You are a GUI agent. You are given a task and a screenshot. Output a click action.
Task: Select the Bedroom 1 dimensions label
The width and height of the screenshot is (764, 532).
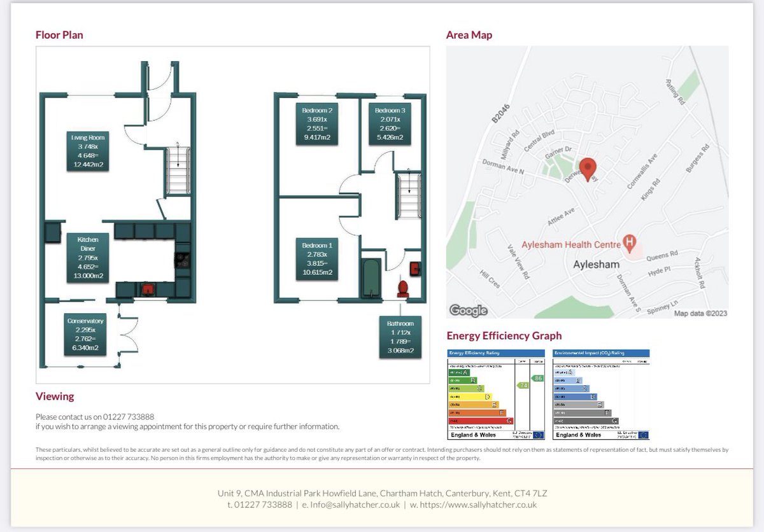pyautogui.click(x=317, y=259)
